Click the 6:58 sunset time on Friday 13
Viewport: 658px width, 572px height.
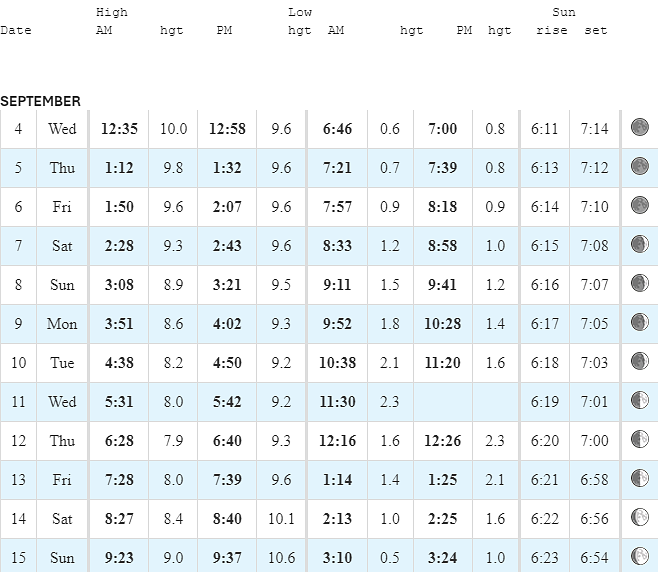coord(594,480)
